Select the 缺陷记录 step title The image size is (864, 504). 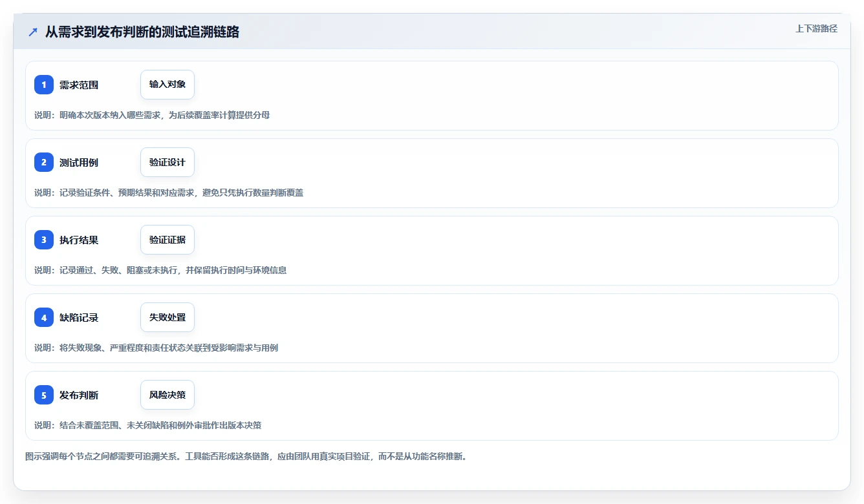[x=79, y=317]
